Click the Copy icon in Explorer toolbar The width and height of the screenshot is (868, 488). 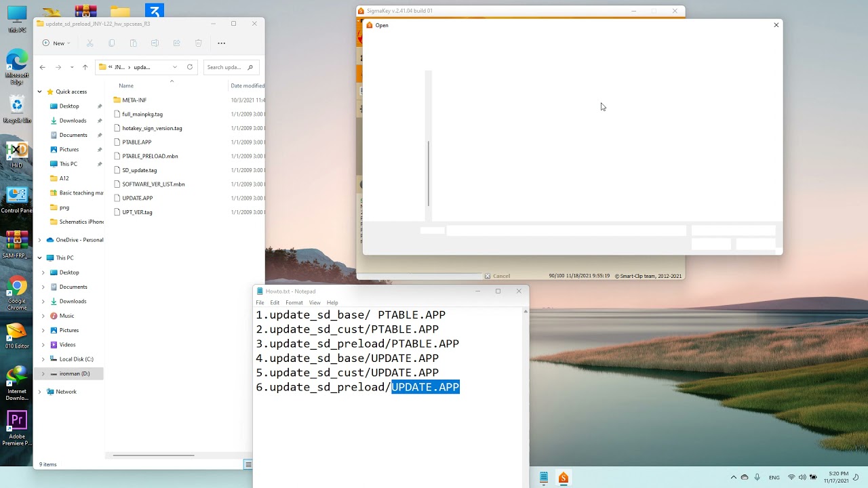coord(112,43)
